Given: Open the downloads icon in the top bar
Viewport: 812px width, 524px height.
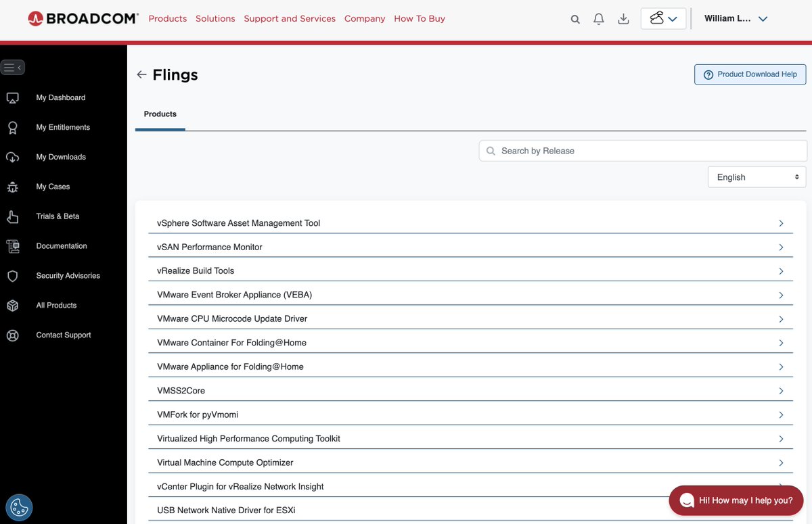Looking at the screenshot, I should point(623,19).
